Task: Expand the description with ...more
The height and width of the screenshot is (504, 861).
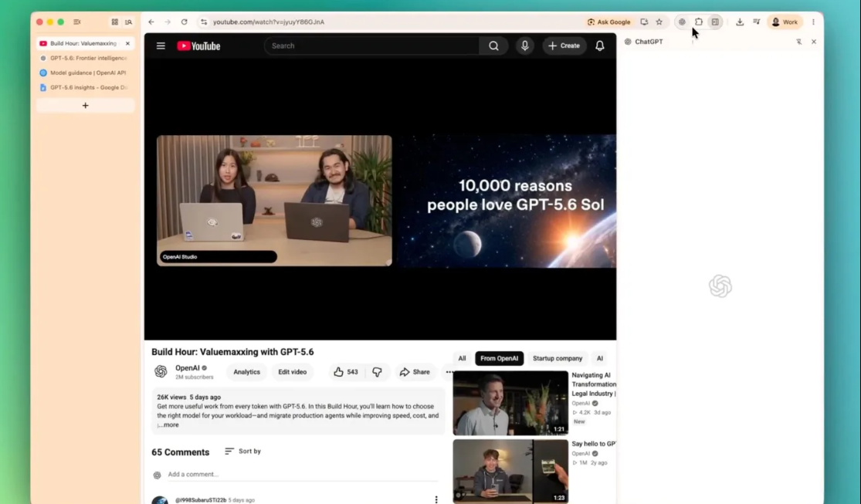Action: [x=169, y=425]
